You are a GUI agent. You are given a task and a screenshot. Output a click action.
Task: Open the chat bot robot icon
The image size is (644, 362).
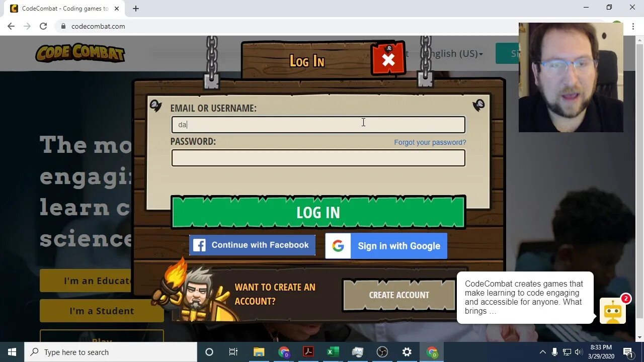613,311
